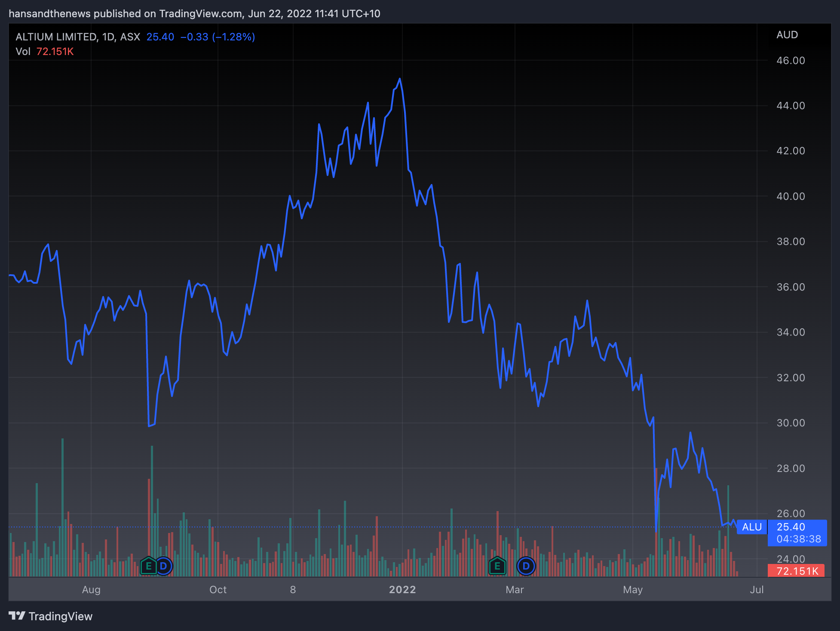Click the Oct label on time axis
840x631 pixels.
pos(218,590)
